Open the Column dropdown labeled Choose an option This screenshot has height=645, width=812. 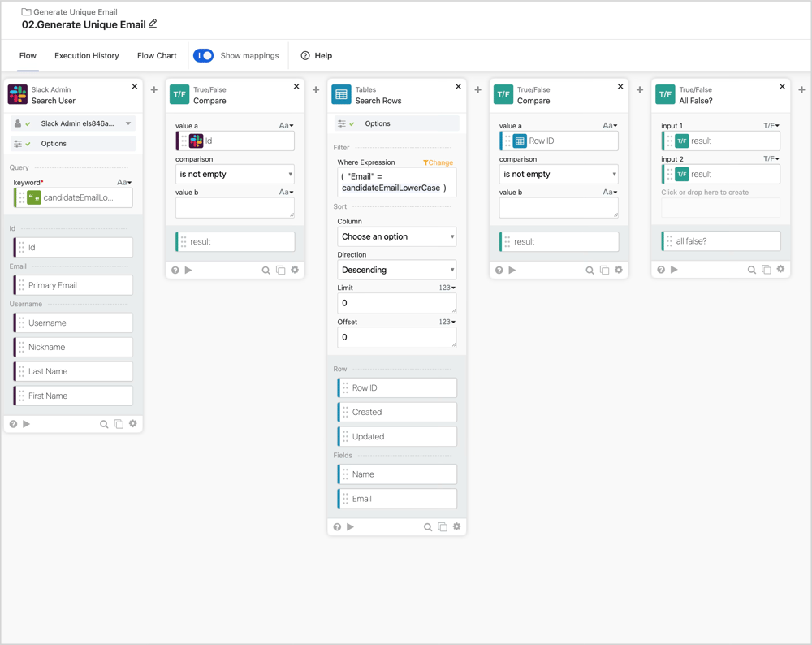click(x=396, y=236)
